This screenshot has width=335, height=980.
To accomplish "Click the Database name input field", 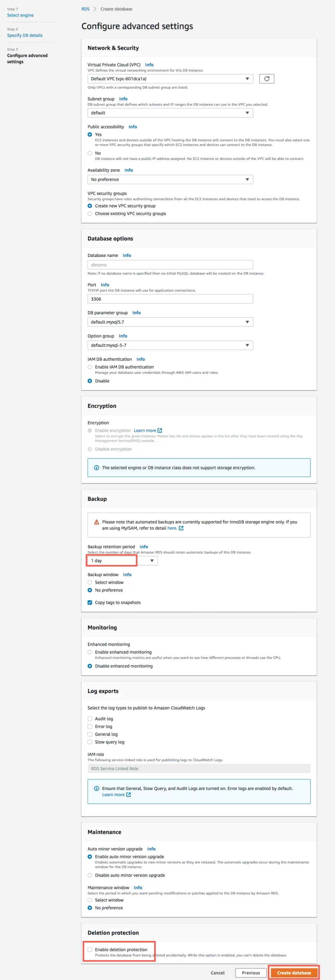I will coord(170,265).
